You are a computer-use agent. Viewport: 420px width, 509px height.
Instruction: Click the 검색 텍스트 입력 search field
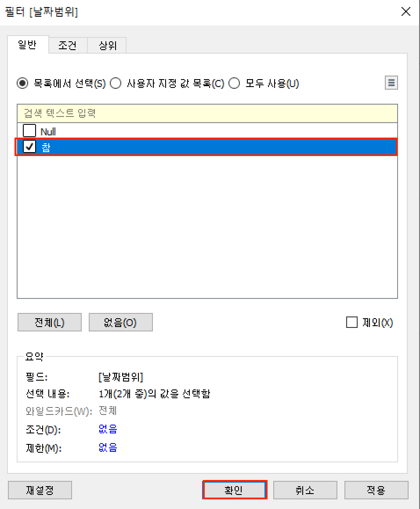point(207,113)
